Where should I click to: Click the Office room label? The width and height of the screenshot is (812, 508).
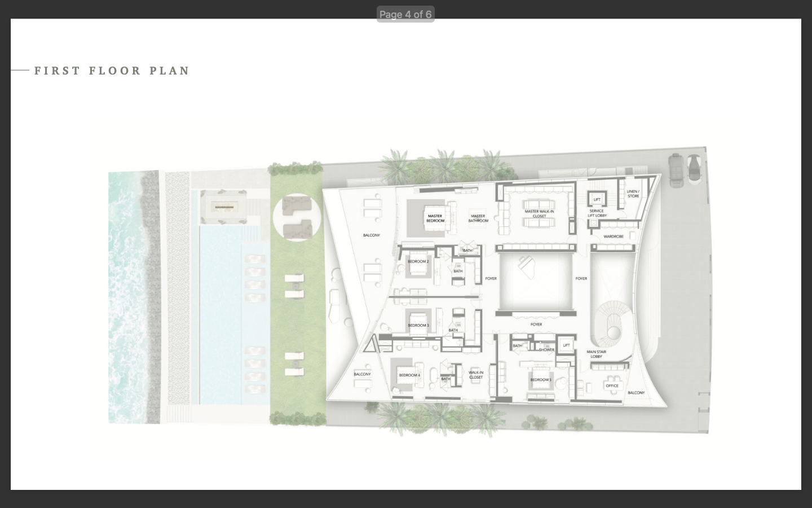pyautogui.click(x=612, y=386)
